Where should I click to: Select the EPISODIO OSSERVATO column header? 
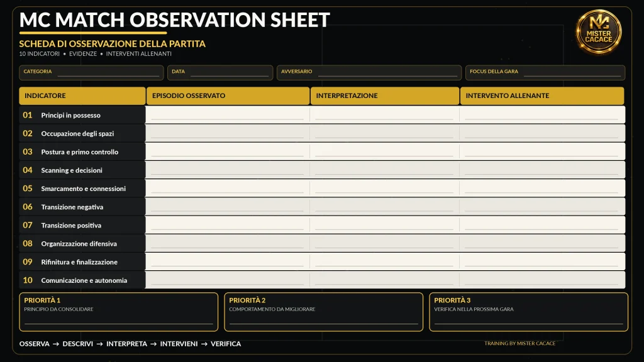tap(228, 96)
